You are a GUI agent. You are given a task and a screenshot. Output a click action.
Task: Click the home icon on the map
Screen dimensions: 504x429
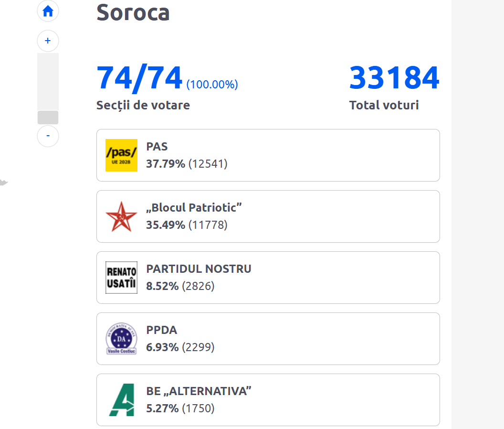pyautogui.click(x=48, y=11)
